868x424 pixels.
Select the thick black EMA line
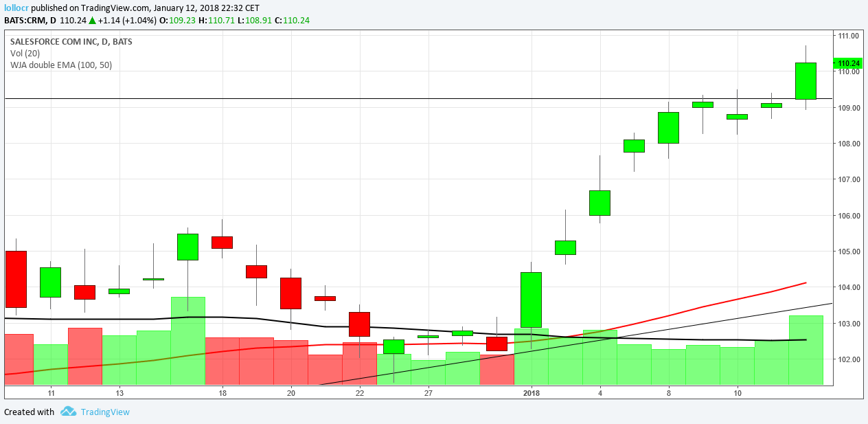coord(206,317)
